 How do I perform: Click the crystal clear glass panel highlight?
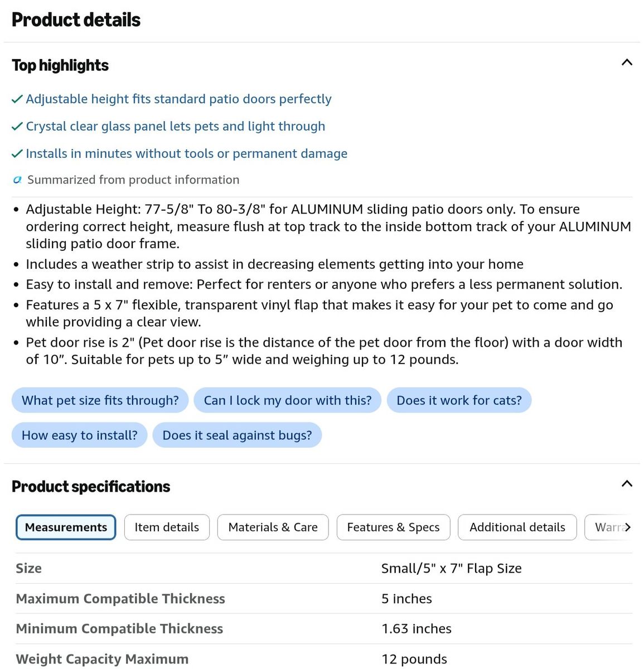(175, 127)
